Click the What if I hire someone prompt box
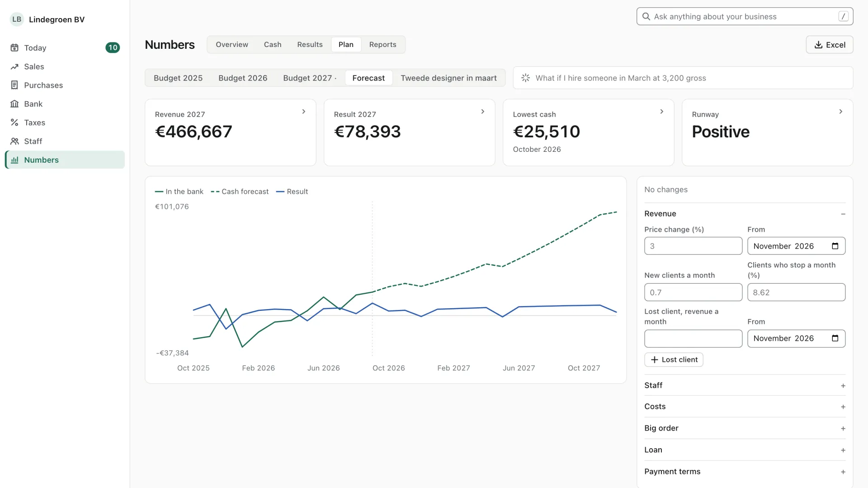This screenshot has height=488, width=868. coord(683,78)
